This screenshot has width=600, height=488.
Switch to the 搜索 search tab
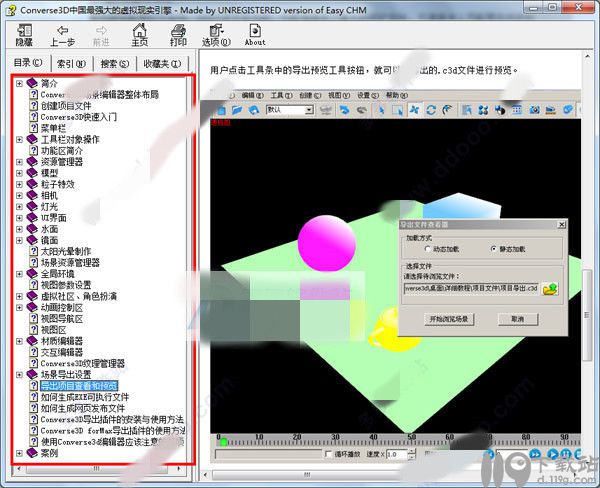pyautogui.click(x=114, y=64)
